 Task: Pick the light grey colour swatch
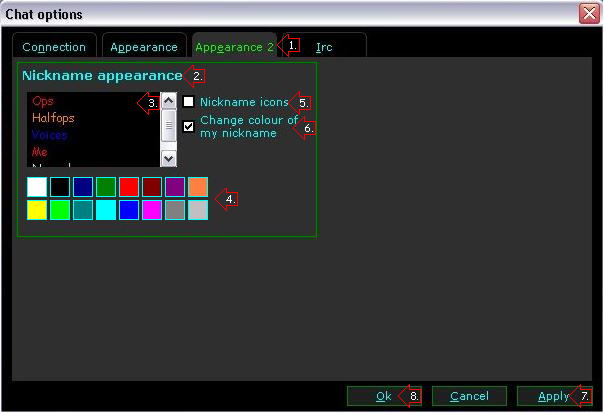pyautogui.click(x=198, y=210)
